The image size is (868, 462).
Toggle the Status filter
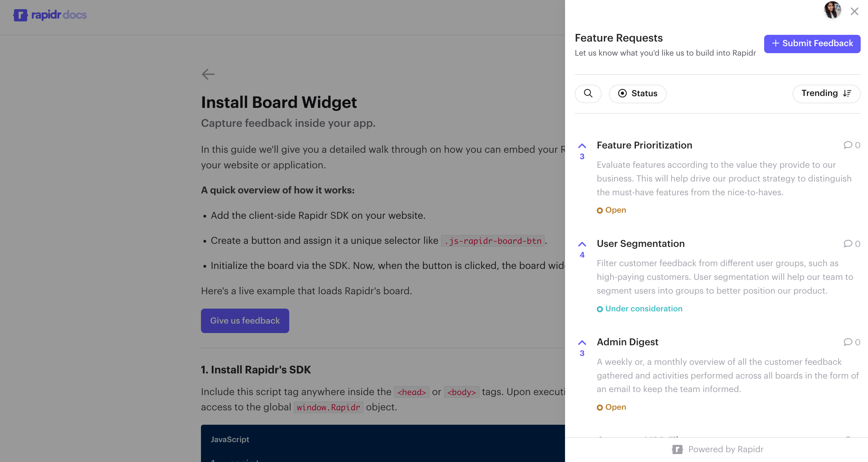pos(637,94)
